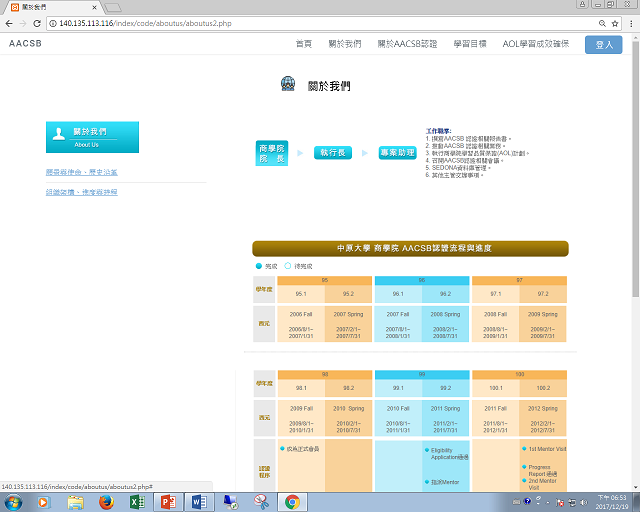The image size is (640, 512).
Task: Open the AOL學習成效確保 navigation item
Action: 536,44
